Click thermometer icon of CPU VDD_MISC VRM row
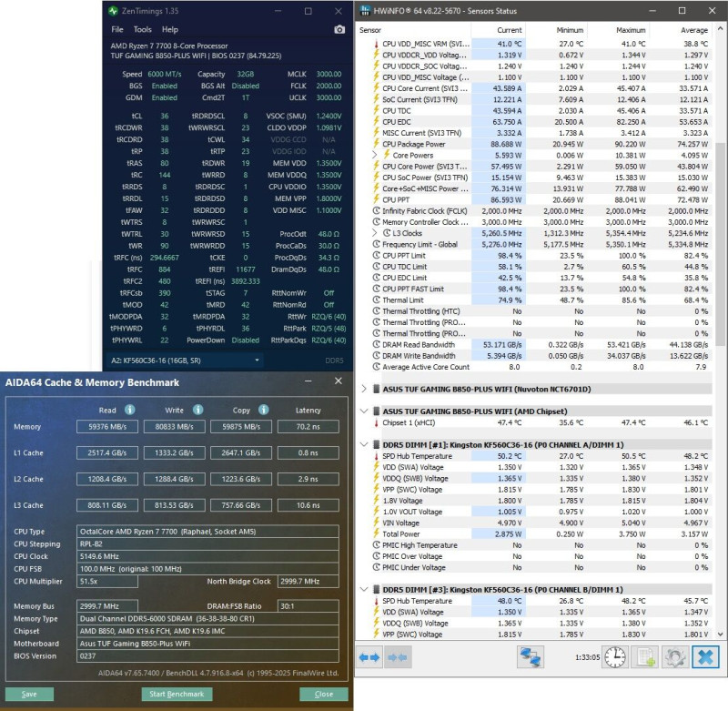728x711 pixels. pyautogui.click(x=376, y=44)
